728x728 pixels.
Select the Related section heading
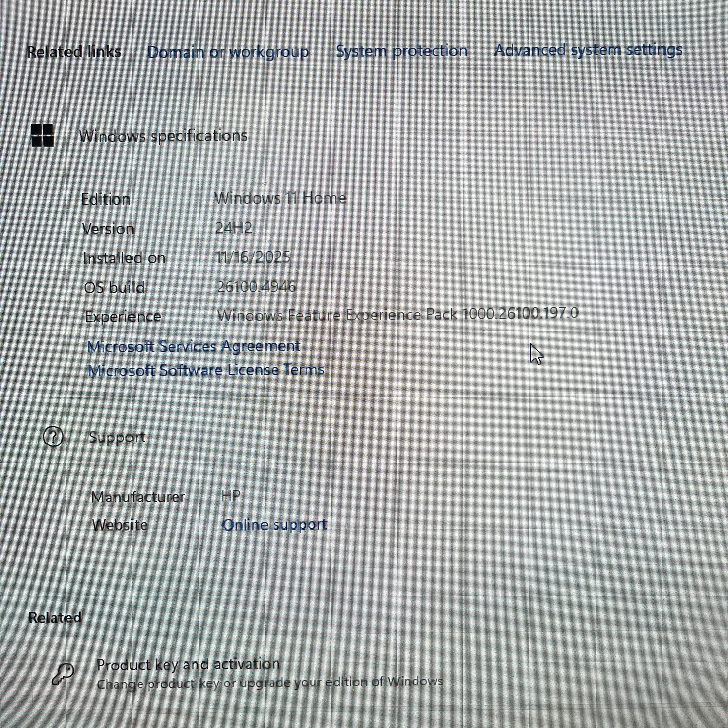coord(55,617)
